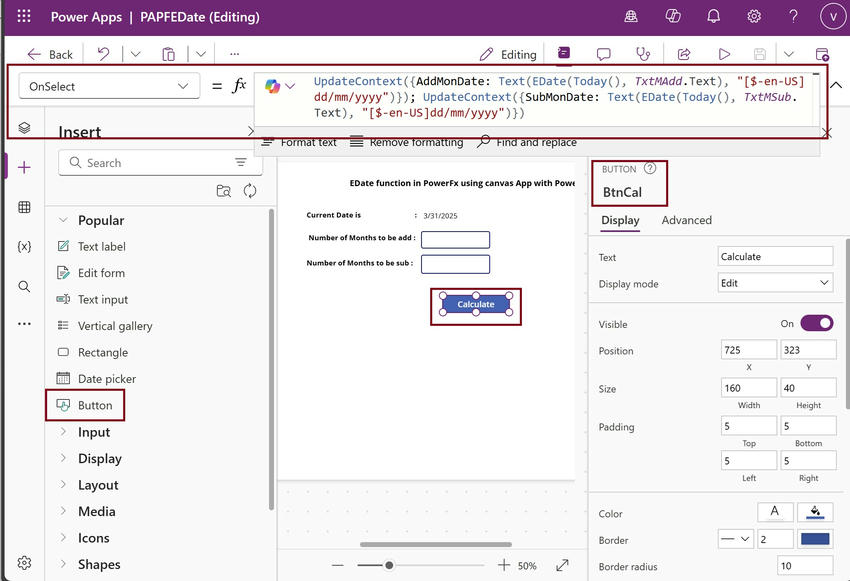This screenshot has height=581, width=850.
Task: Open sidebar more ellipsis
Action: [x=24, y=324]
